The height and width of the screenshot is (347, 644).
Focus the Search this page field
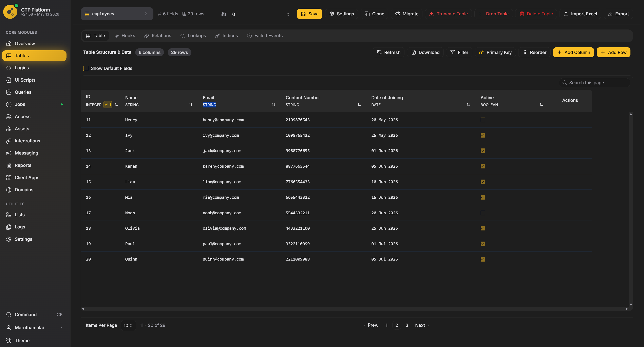click(x=594, y=83)
